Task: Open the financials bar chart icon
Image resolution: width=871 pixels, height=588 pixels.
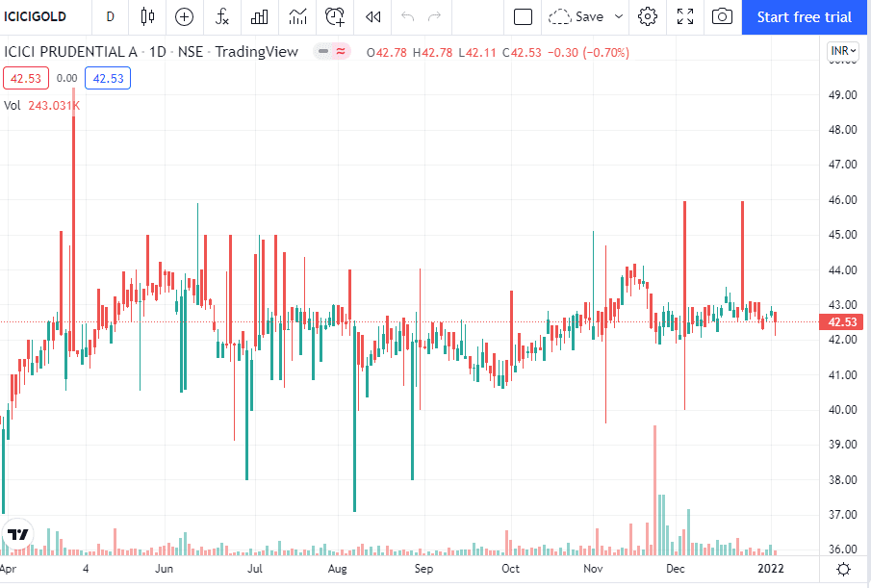Action: tap(260, 16)
